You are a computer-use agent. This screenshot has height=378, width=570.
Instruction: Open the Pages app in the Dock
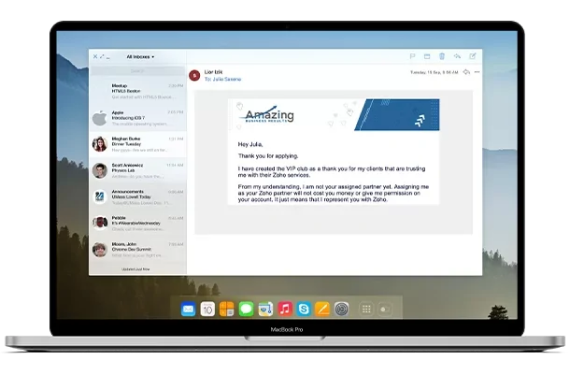click(322, 309)
